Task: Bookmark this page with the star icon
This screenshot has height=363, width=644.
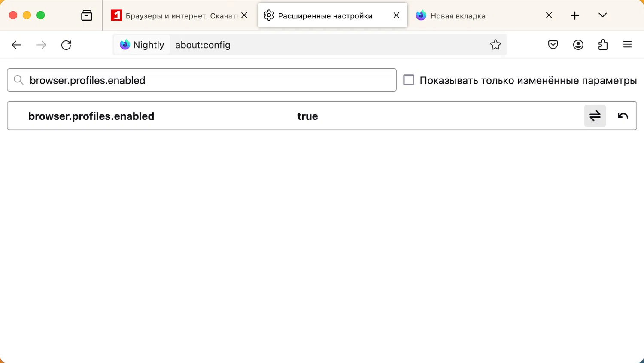Action: click(x=495, y=45)
